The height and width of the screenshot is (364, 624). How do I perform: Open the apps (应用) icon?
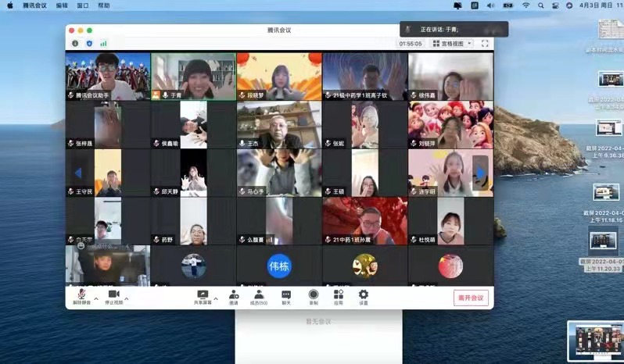tap(338, 295)
